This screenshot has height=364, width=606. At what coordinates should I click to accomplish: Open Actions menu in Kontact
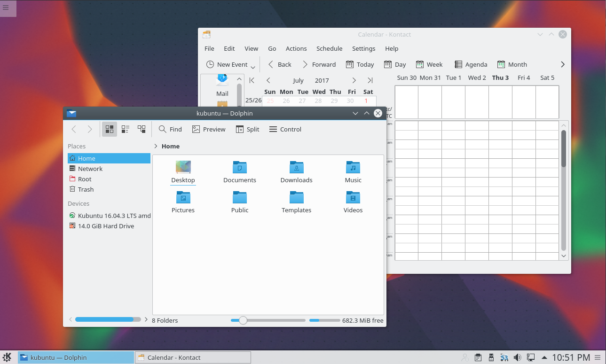pyautogui.click(x=296, y=48)
